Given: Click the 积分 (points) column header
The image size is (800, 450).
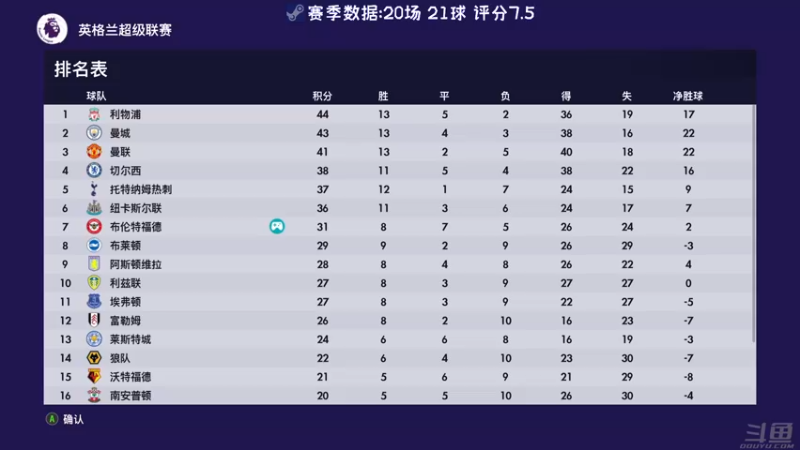Looking at the screenshot, I should 321,96.
